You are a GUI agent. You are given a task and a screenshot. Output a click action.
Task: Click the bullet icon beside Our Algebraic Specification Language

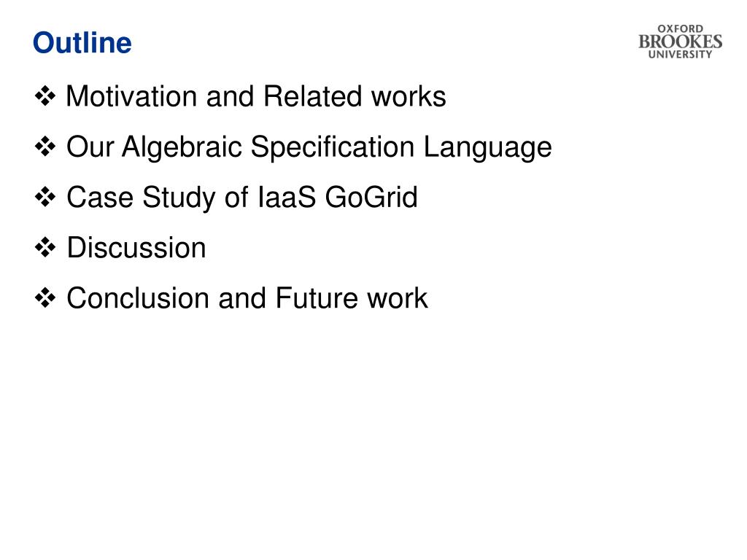tap(45, 147)
